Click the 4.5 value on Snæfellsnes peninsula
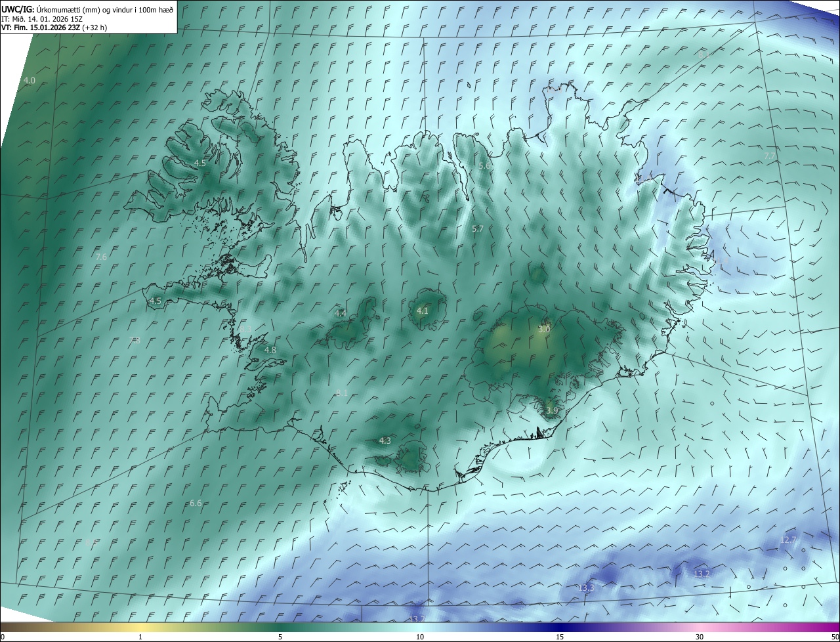 click(156, 301)
